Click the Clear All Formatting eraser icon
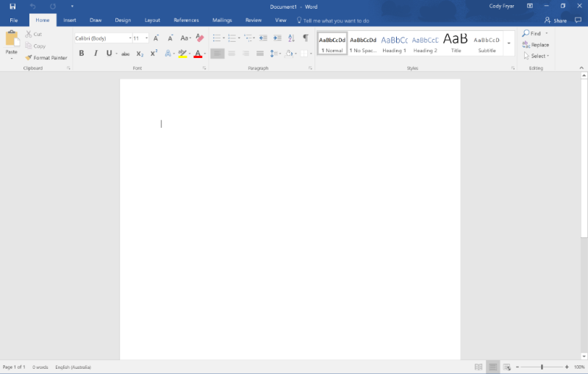Screen dimensions: 588x374 click(x=199, y=38)
